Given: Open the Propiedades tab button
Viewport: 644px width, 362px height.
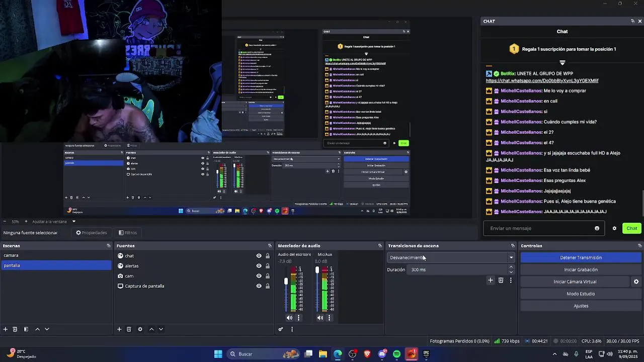Looking at the screenshot, I should 92,233.
